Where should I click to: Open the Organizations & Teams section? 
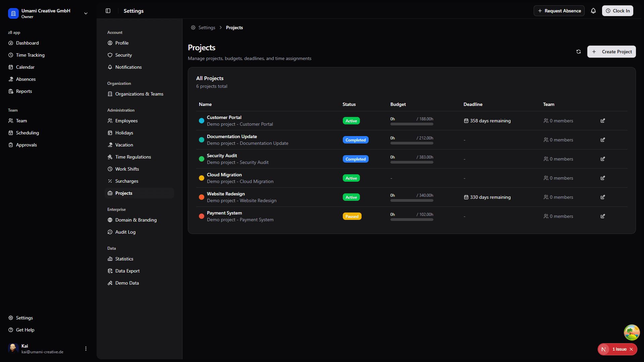point(139,94)
